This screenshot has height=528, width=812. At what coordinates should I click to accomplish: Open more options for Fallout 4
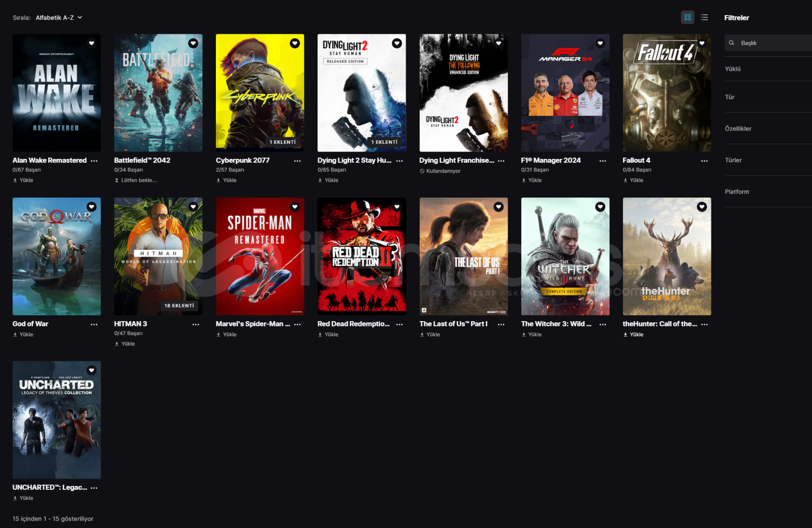[705, 161]
